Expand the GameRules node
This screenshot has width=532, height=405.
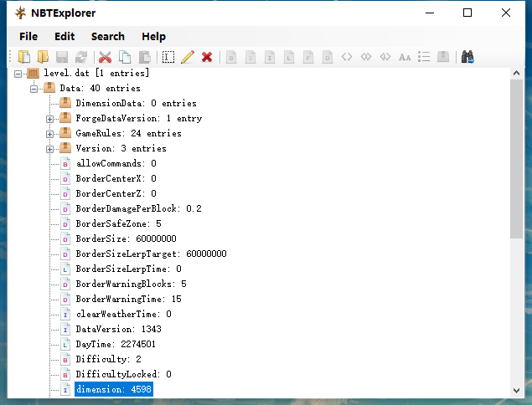pyautogui.click(x=50, y=134)
